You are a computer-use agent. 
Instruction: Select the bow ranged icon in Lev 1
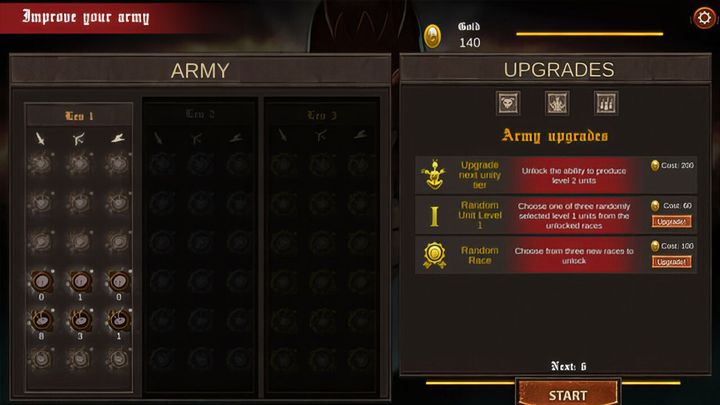click(79, 138)
